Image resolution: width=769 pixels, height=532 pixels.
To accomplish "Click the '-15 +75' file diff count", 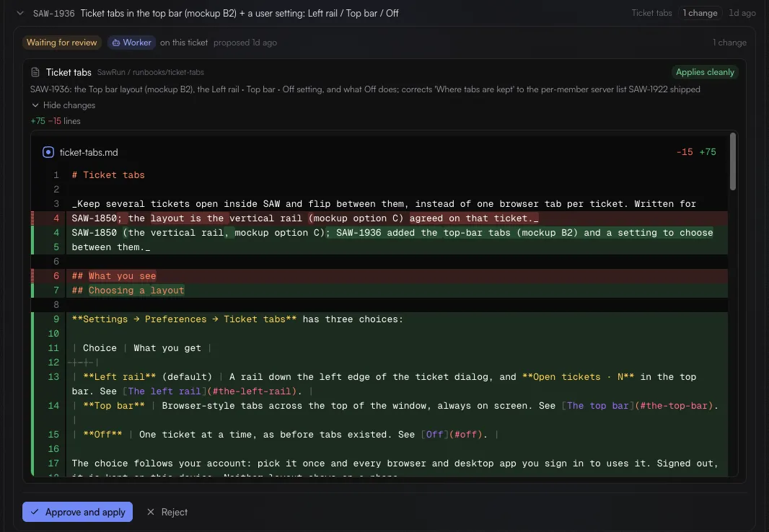I will [x=696, y=152].
